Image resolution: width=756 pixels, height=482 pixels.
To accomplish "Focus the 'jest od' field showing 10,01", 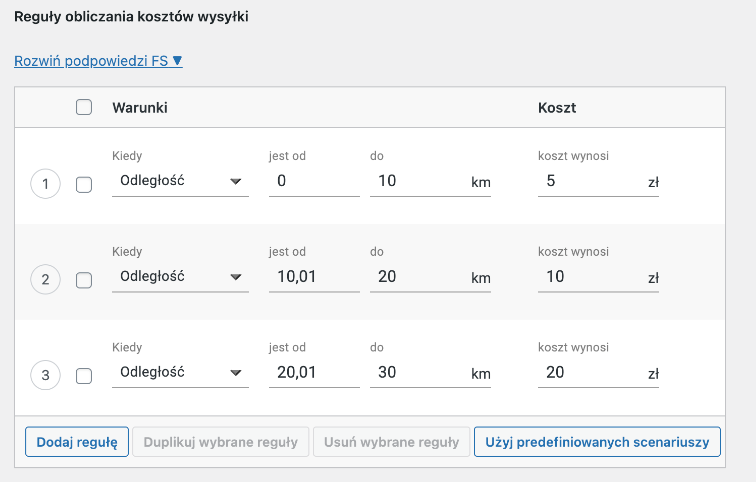I will click(x=314, y=277).
